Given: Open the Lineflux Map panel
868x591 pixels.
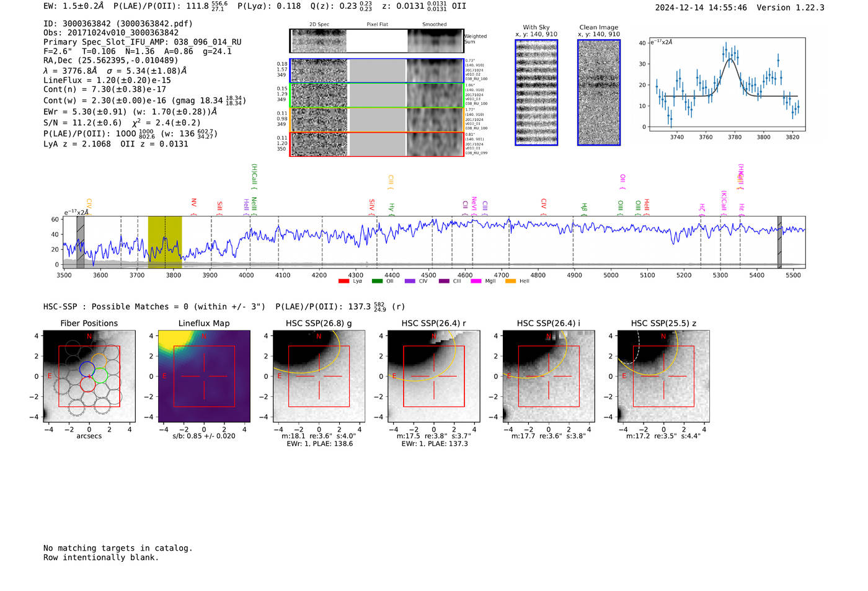Looking at the screenshot, I should 204,376.
